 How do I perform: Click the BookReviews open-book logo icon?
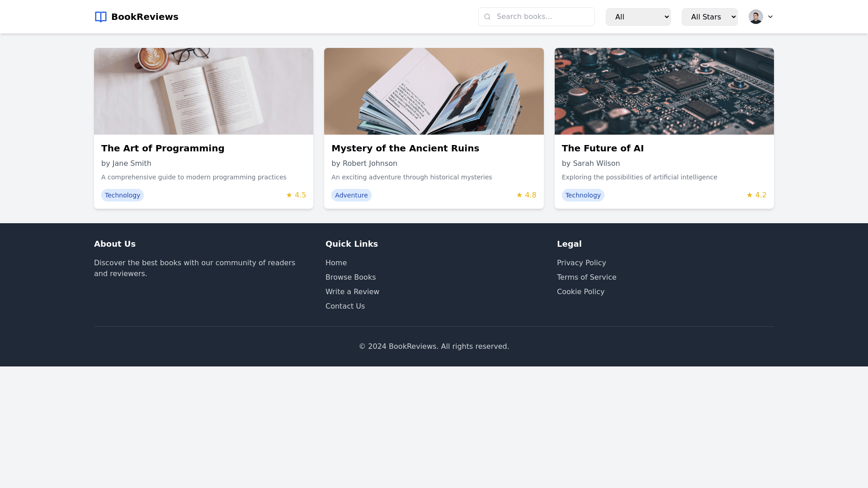pyautogui.click(x=100, y=17)
